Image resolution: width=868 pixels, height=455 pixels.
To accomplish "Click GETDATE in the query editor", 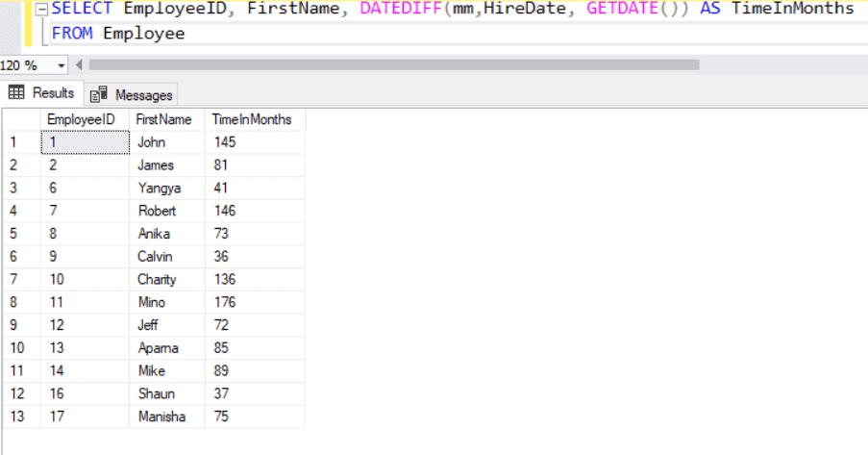I will pyautogui.click(x=621, y=9).
